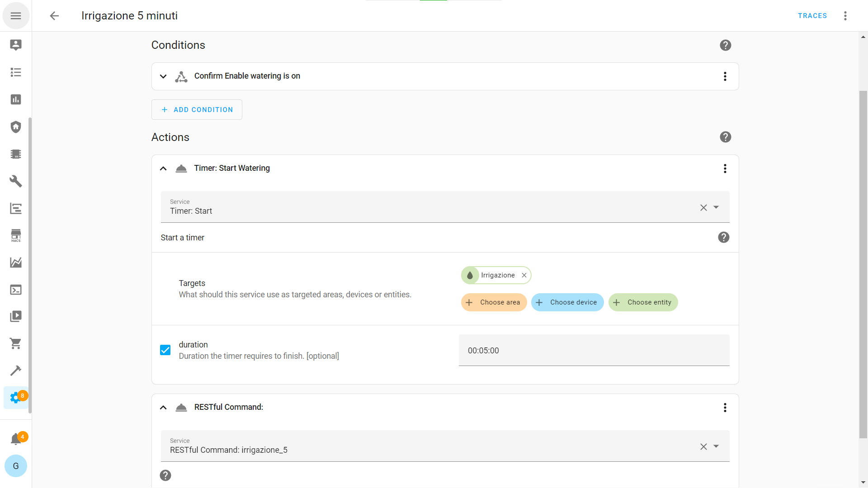868x488 pixels.
Task: Open the settings gear in the sidebar
Action: pyautogui.click(x=16, y=398)
